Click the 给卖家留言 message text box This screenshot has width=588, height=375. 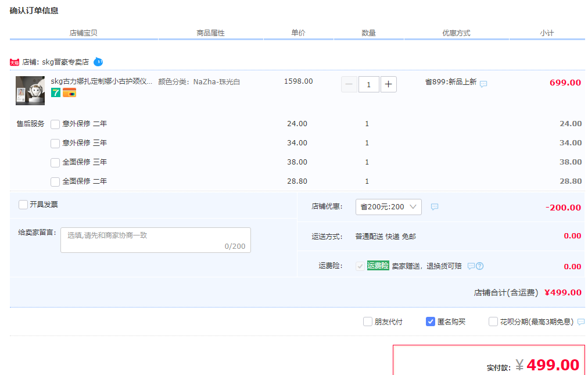point(156,240)
